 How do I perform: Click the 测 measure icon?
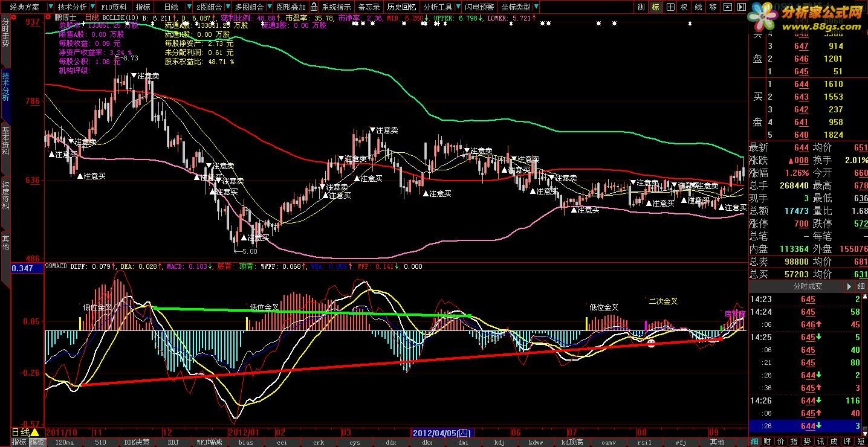642,7
